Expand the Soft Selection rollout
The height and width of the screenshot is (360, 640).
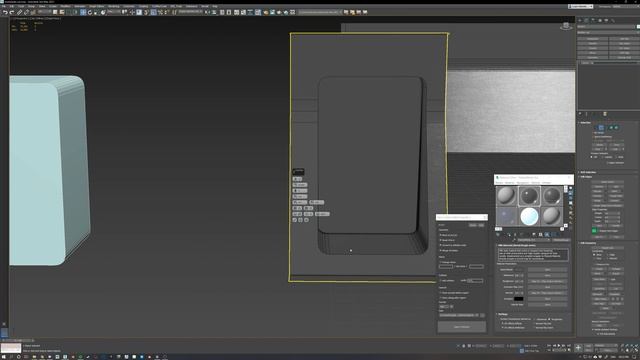point(588,172)
